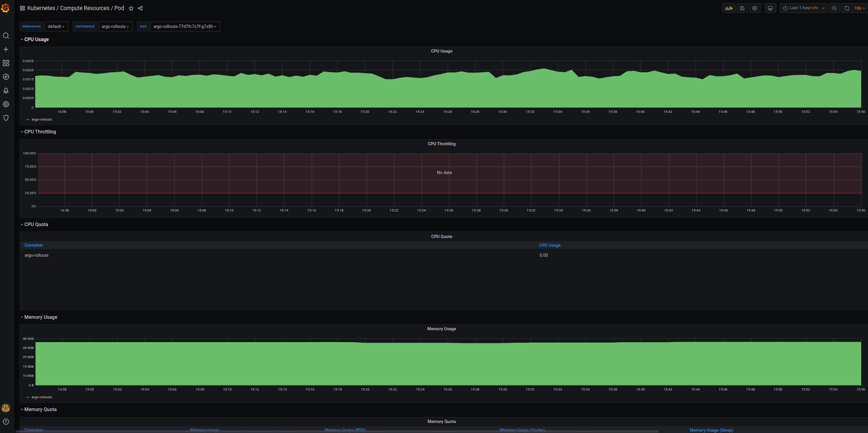Toggle argo-rollouts series in CPU Usage legend
868x433 pixels.
click(x=42, y=120)
